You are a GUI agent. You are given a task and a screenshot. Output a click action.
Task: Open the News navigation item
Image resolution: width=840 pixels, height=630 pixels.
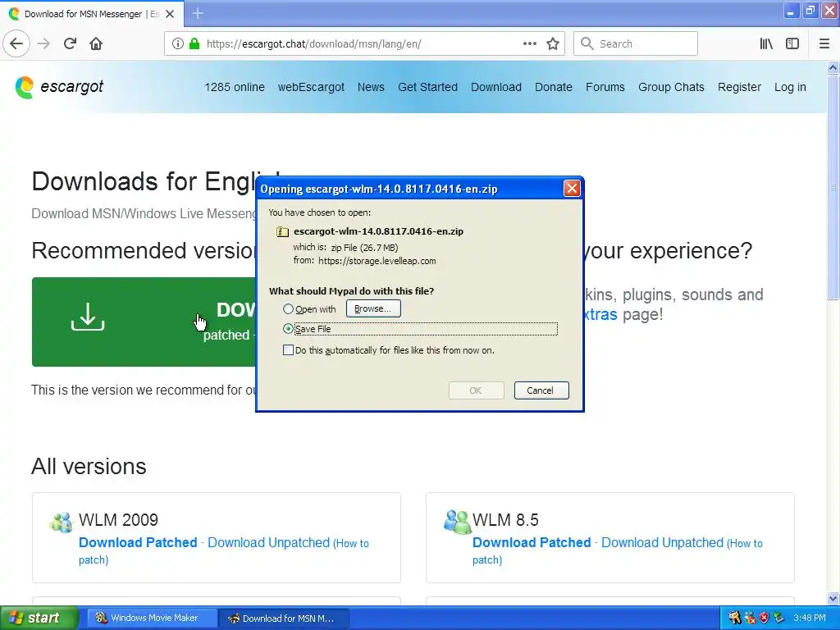click(x=371, y=87)
